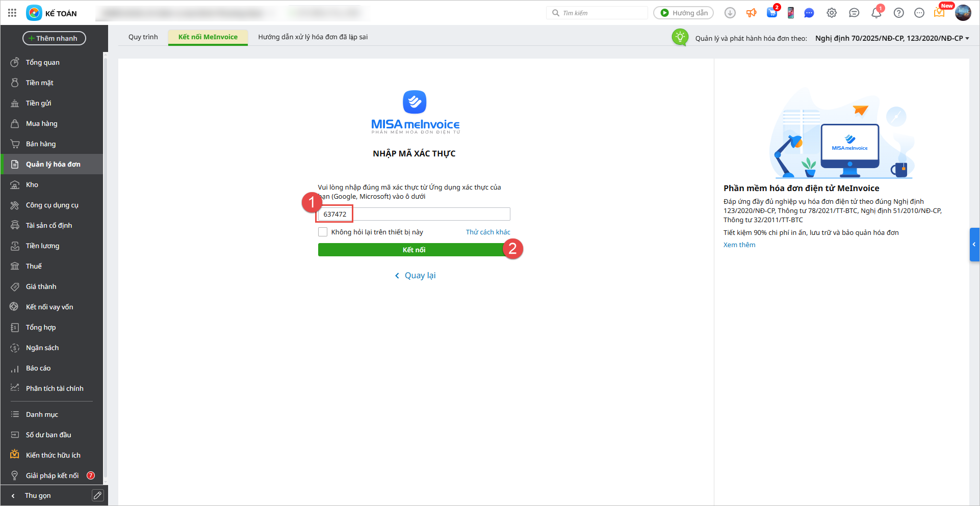Click the Hướng dẫn guide button
The height and width of the screenshot is (506, 980).
click(x=683, y=13)
